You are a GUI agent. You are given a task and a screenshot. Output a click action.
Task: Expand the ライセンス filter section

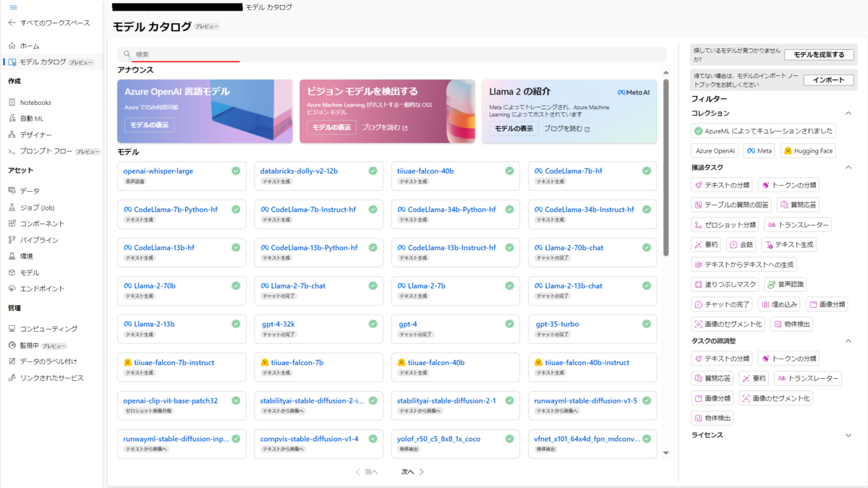tap(848, 435)
